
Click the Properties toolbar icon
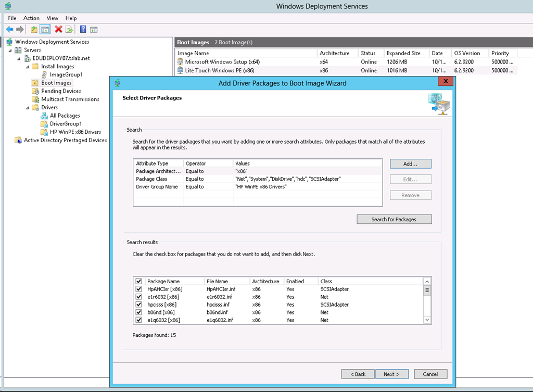[x=94, y=29]
